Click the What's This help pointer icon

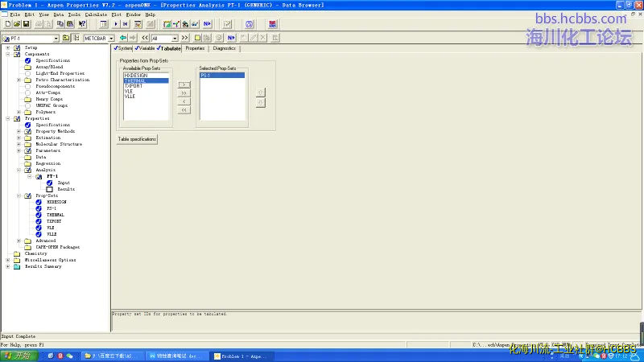[x=82, y=24]
